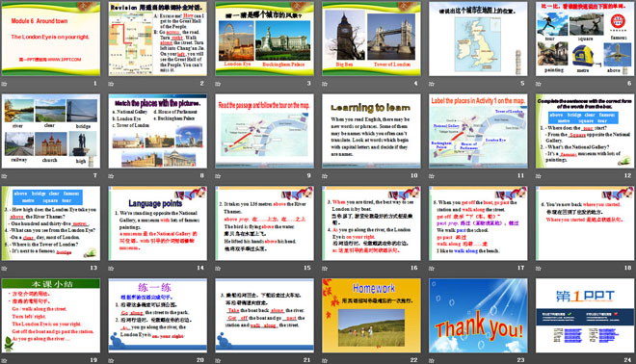Select slide 13 with word box exercise

(x=51, y=223)
